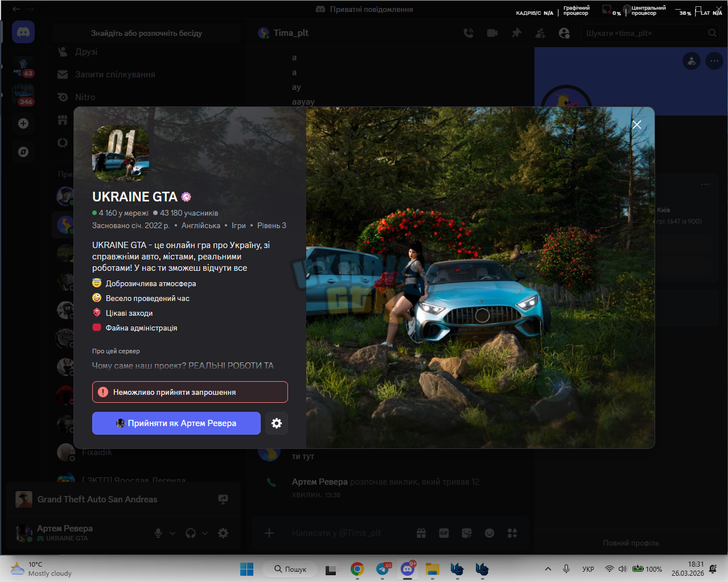Click the UKRAINE GTA server icon thumbnail

pyautogui.click(x=121, y=154)
